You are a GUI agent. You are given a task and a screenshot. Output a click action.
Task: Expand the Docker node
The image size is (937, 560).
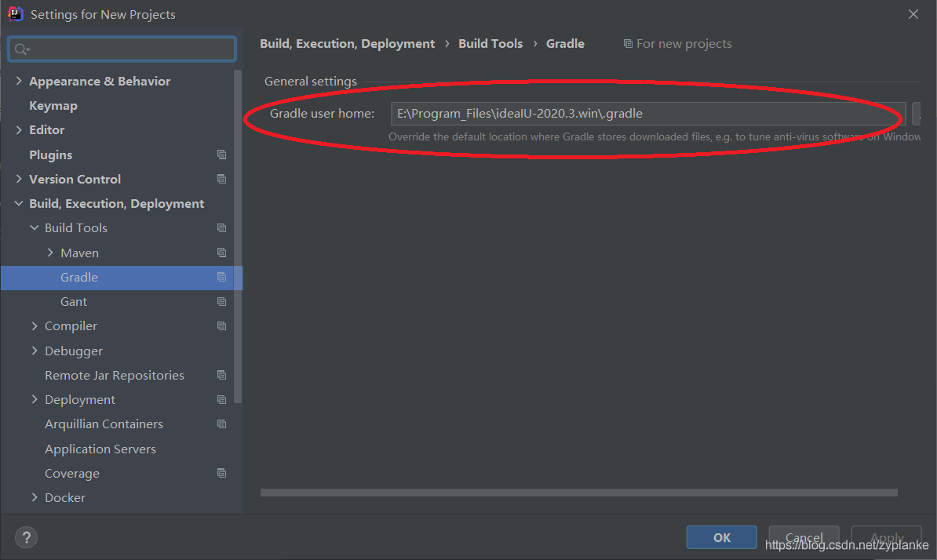(35, 497)
